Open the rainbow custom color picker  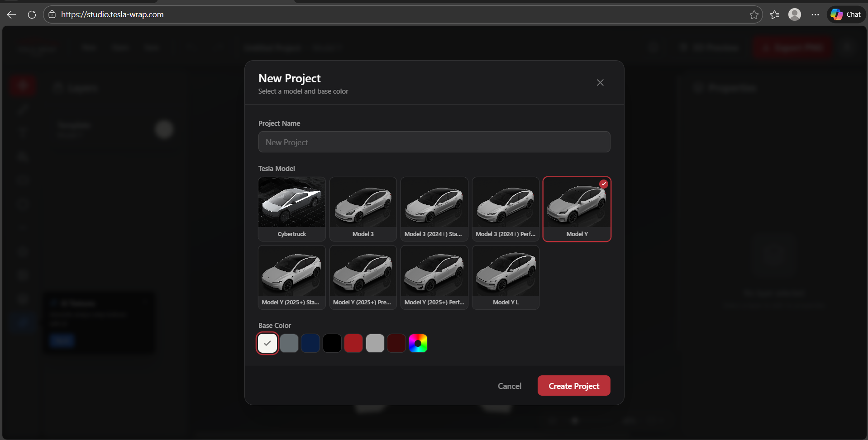pos(418,343)
